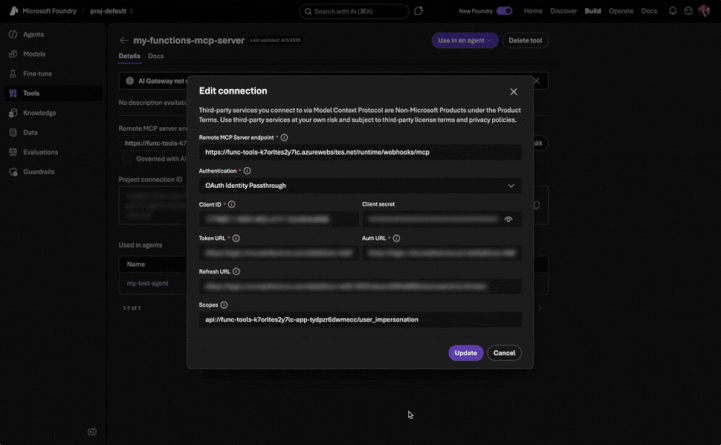Click the Microsoft Foundry logo
The image size is (721, 445).
pyautogui.click(x=14, y=11)
